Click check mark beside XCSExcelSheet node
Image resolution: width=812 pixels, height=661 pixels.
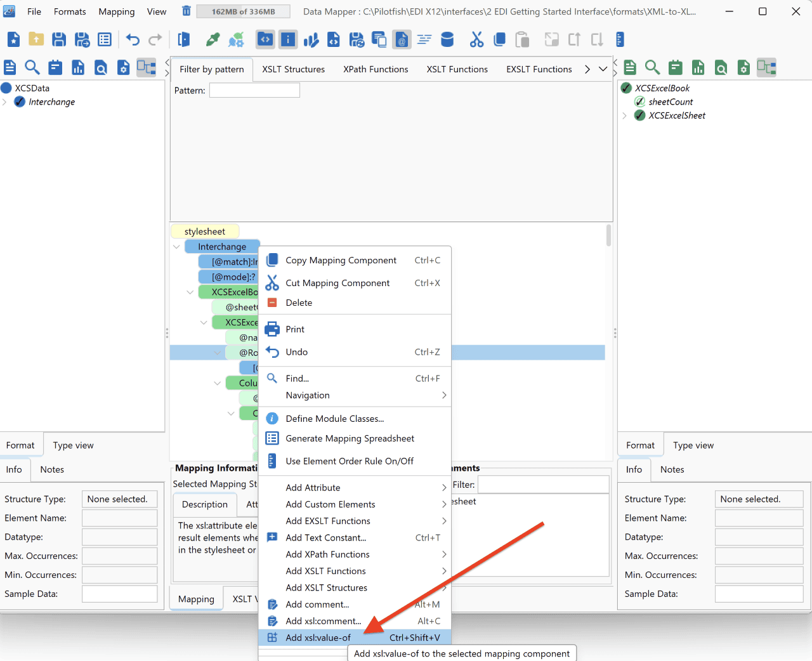click(x=640, y=115)
